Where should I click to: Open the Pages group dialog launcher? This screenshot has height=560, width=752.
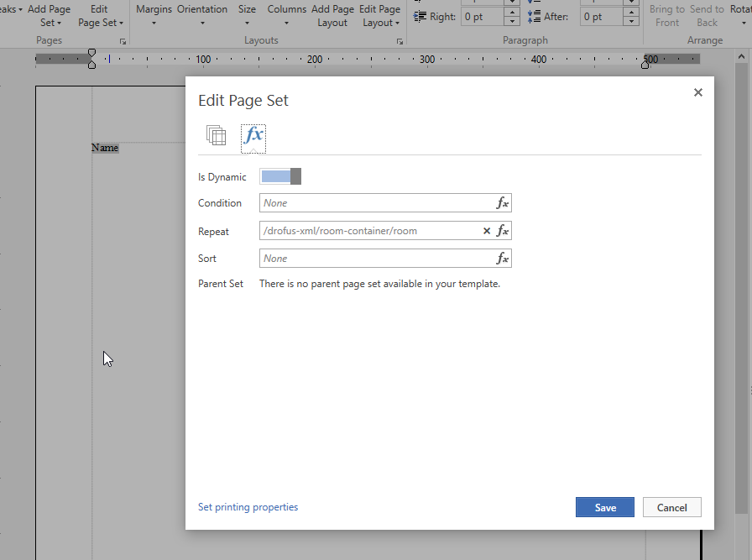pos(123,41)
